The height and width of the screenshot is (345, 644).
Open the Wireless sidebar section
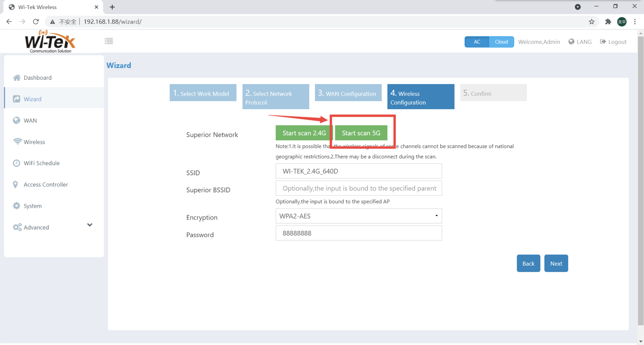(34, 142)
